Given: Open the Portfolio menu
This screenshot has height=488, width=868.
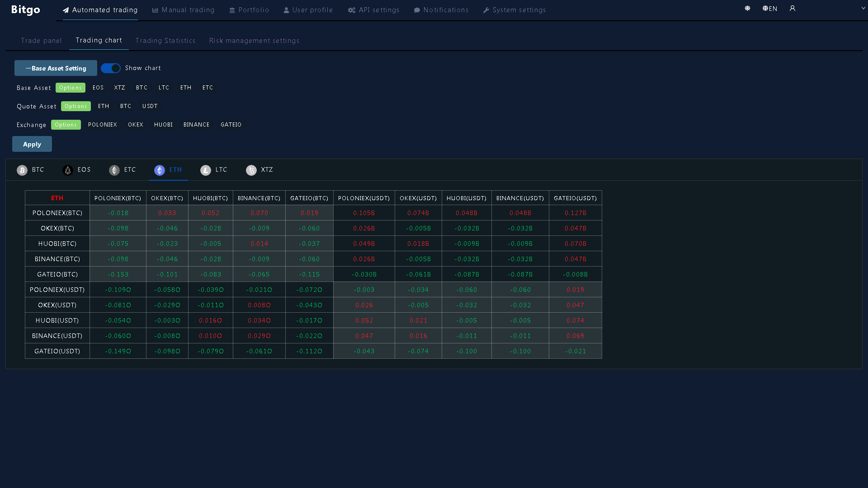Looking at the screenshot, I should 249,10.
